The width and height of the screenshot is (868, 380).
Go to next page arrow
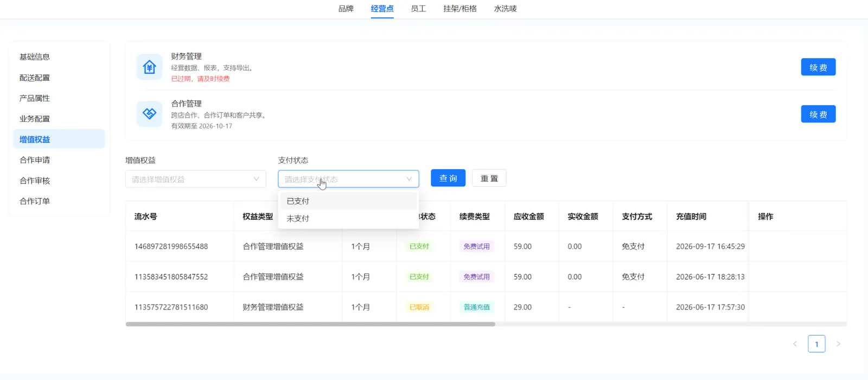pyautogui.click(x=838, y=344)
